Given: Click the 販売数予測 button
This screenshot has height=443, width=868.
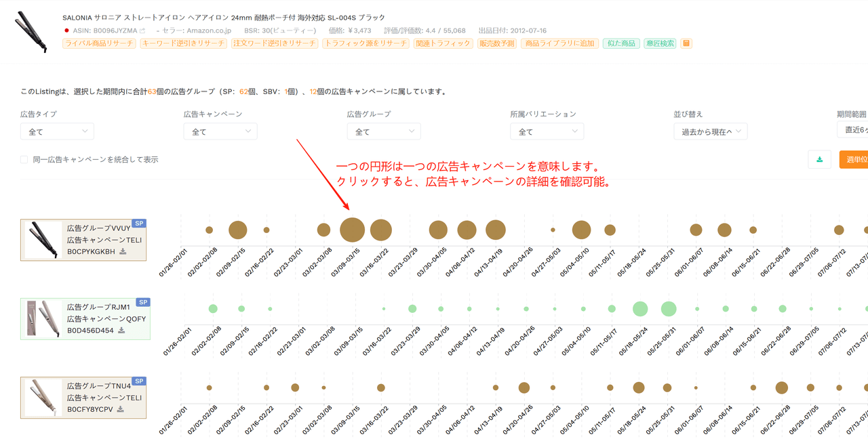Looking at the screenshot, I should (x=497, y=43).
